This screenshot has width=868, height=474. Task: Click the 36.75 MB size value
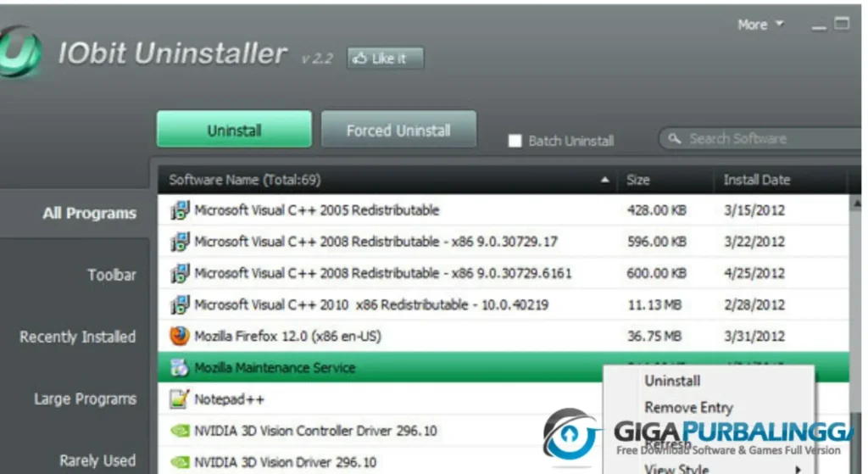coord(654,336)
